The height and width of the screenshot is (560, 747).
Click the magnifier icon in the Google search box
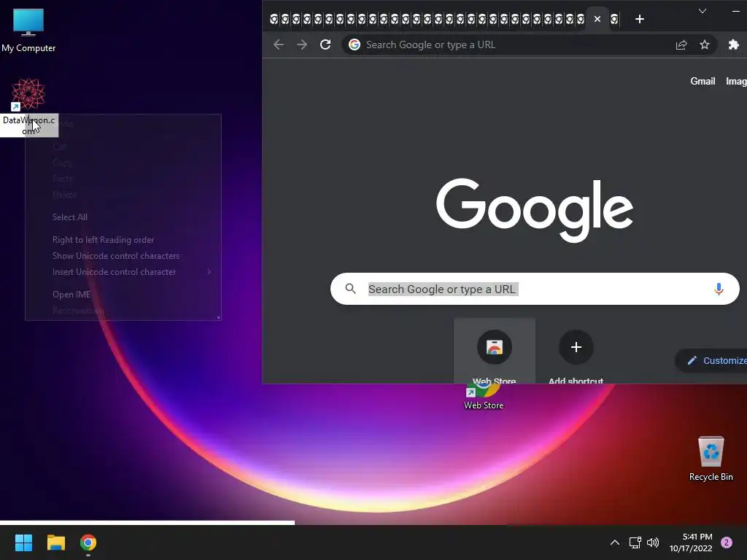[351, 289]
